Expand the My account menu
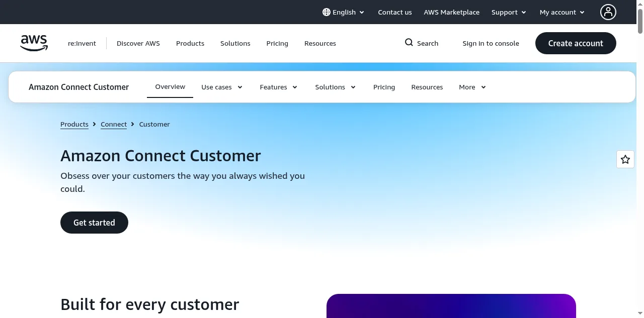This screenshot has height=318, width=644. (x=562, y=12)
